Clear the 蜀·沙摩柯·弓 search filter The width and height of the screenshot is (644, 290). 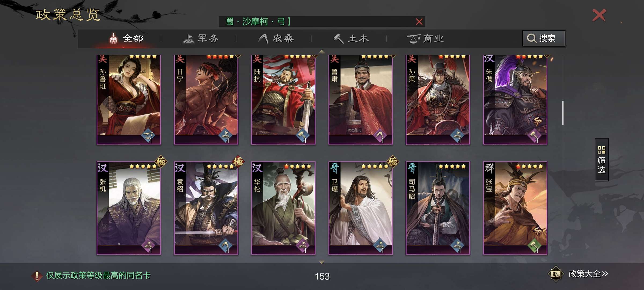pyautogui.click(x=419, y=22)
